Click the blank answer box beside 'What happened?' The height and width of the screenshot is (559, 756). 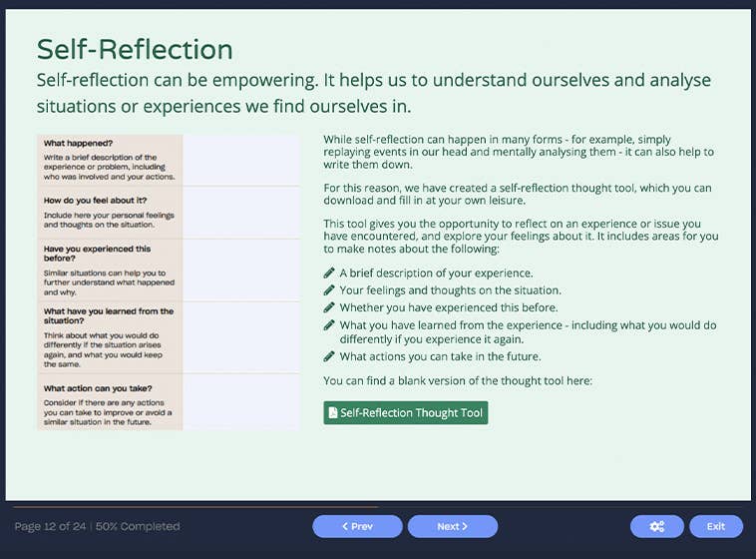[240, 160]
